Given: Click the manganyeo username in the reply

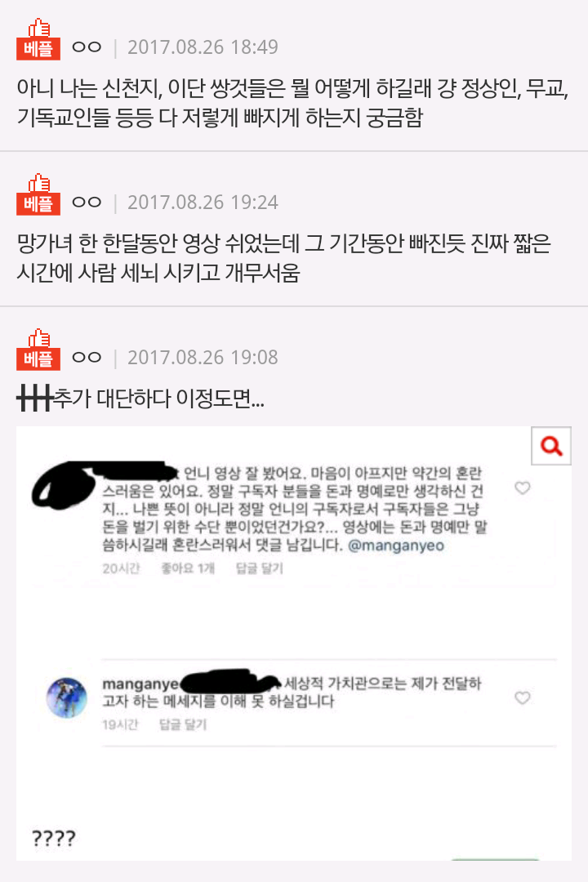Looking at the screenshot, I should [x=140, y=684].
